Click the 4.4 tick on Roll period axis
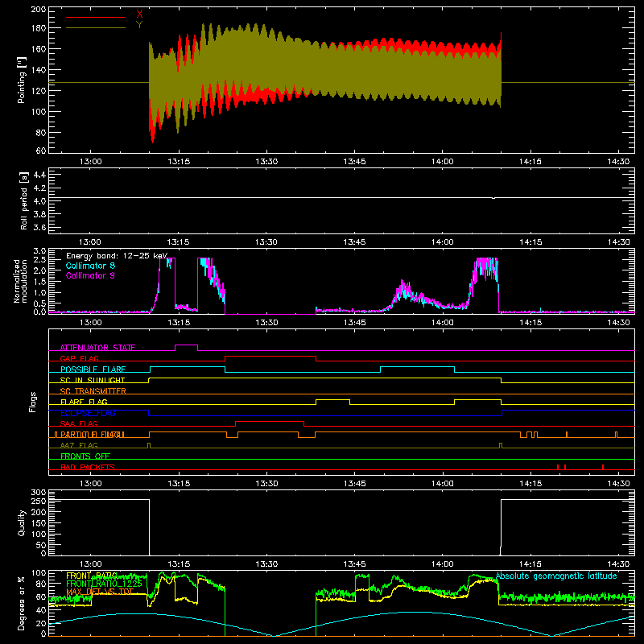The width and height of the screenshot is (644, 644). click(39, 175)
